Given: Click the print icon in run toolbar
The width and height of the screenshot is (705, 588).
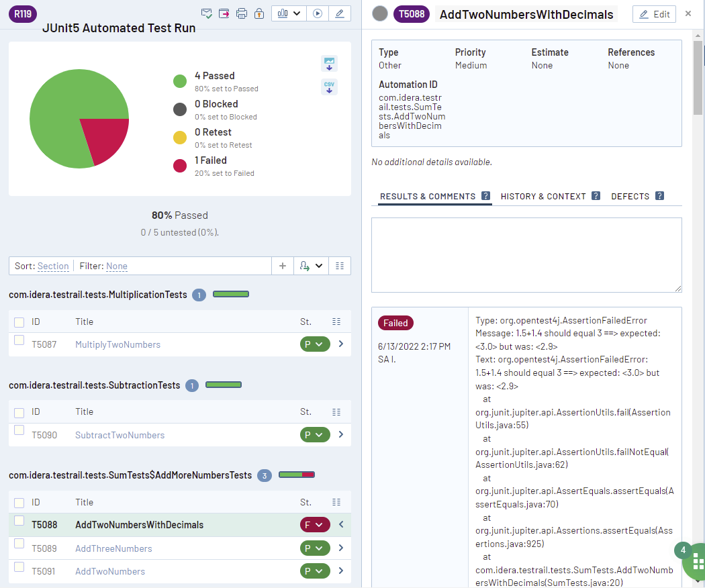Looking at the screenshot, I should [242, 13].
